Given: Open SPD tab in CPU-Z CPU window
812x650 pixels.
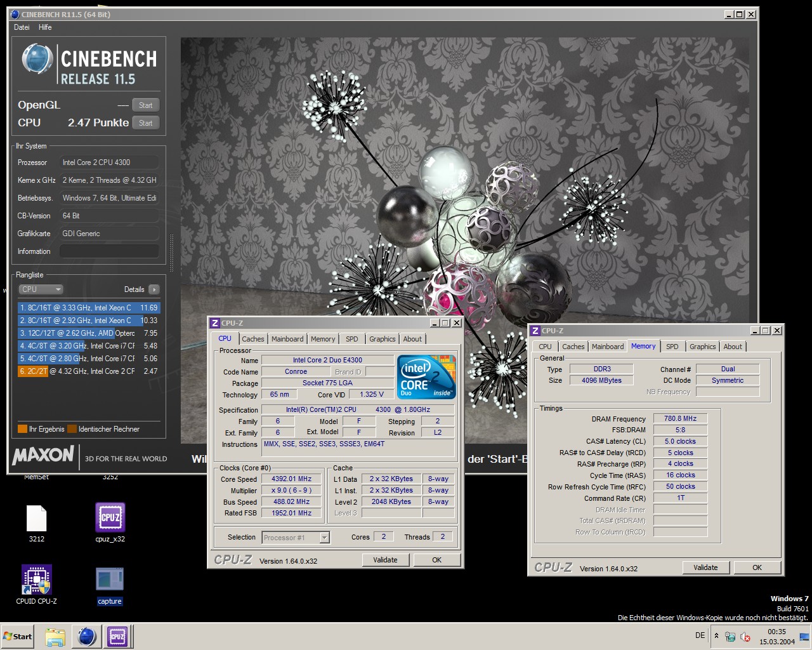Looking at the screenshot, I should click(x=352, y=339).
